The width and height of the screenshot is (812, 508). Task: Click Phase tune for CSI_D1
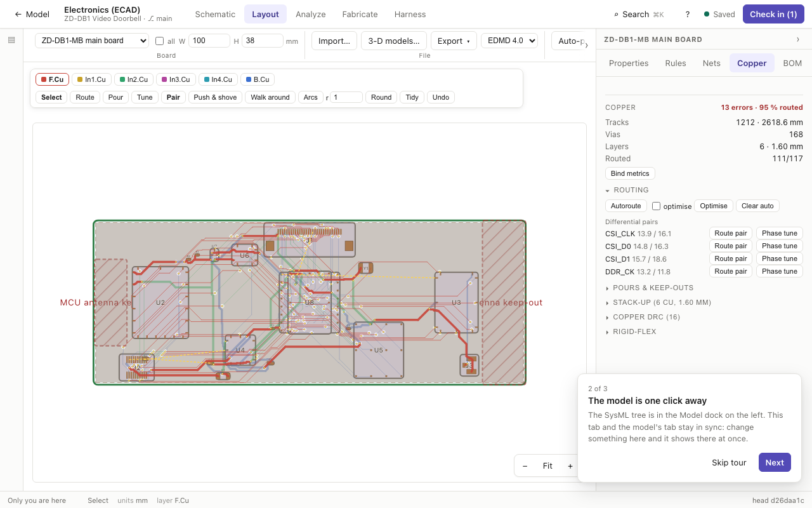pos(780,258)
